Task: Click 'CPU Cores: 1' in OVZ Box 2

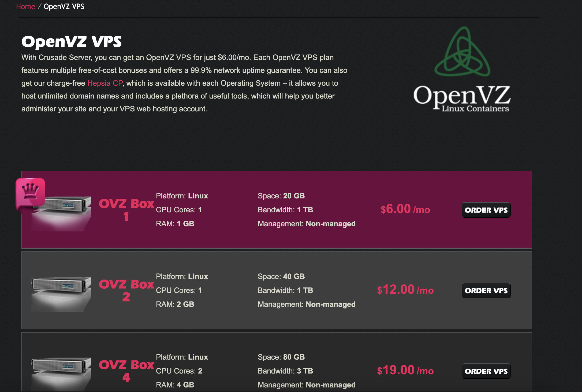Action: click(179, 290)
